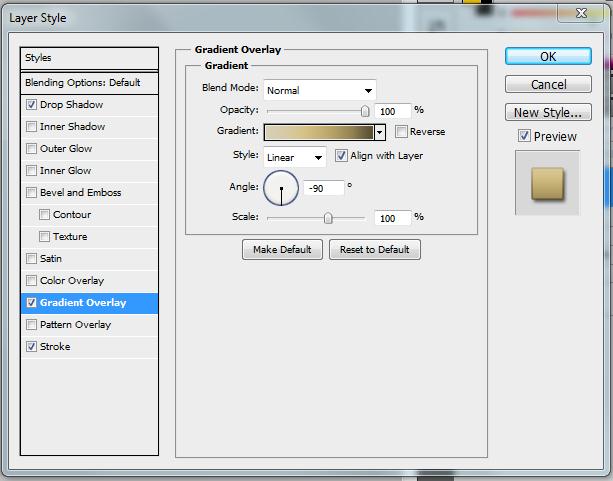Image resolution: width=613 pixels, height=481 pixels.
Task: Open the Blend Mode dropdown
Action: (319, 90)
